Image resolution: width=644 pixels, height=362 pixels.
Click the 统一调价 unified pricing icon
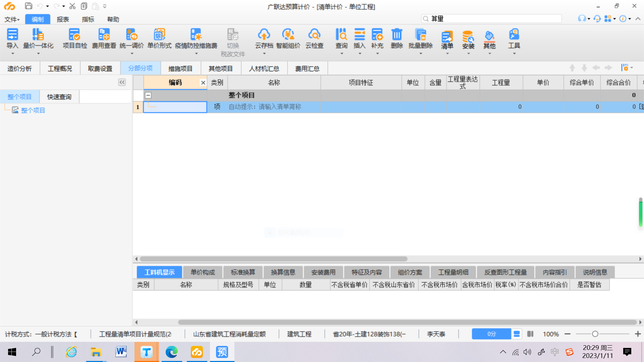(131, 35)
